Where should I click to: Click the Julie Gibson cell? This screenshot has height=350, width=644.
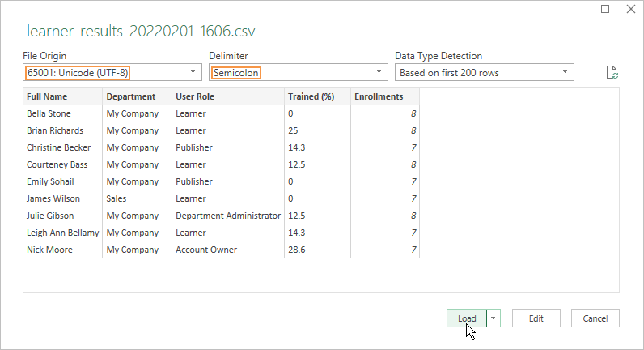[x=63, y=216]
